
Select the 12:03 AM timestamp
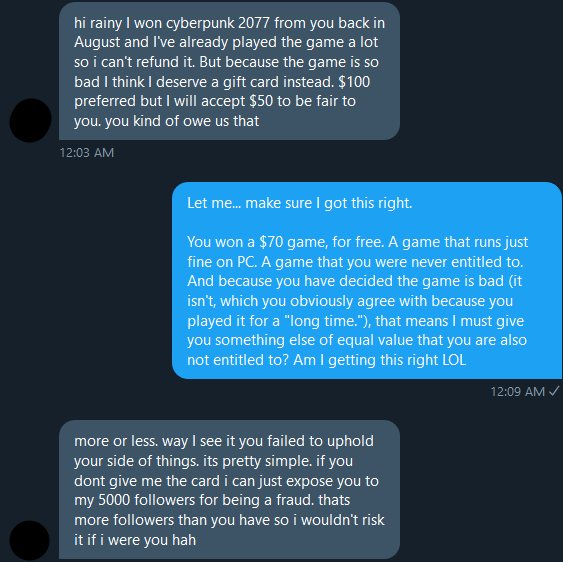coord(87,153)
